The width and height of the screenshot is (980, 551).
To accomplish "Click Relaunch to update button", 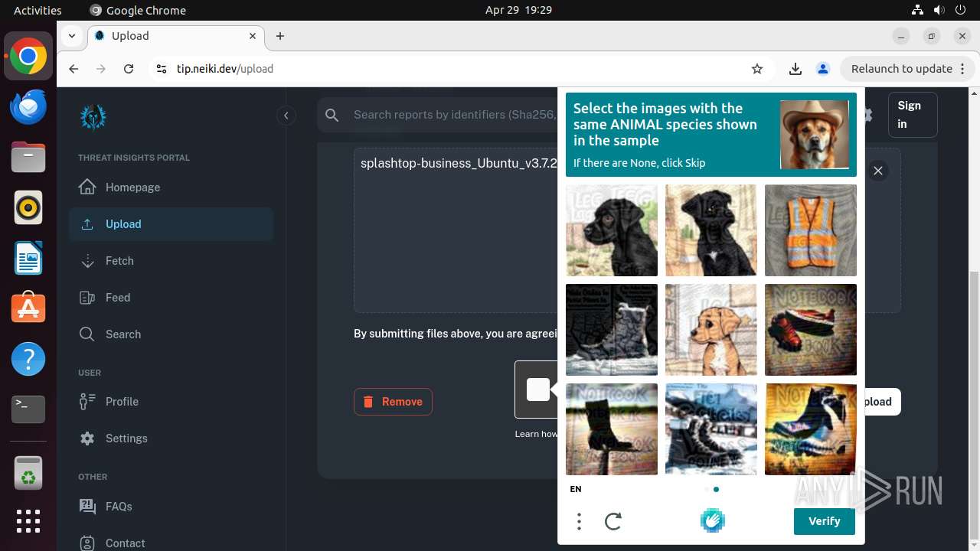I will click(907, 69).
